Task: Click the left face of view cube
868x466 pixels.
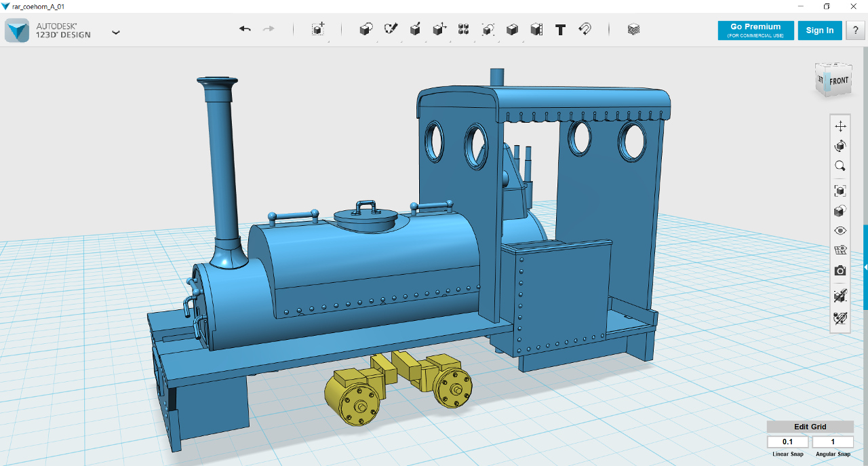Action: tap(821, 79)
